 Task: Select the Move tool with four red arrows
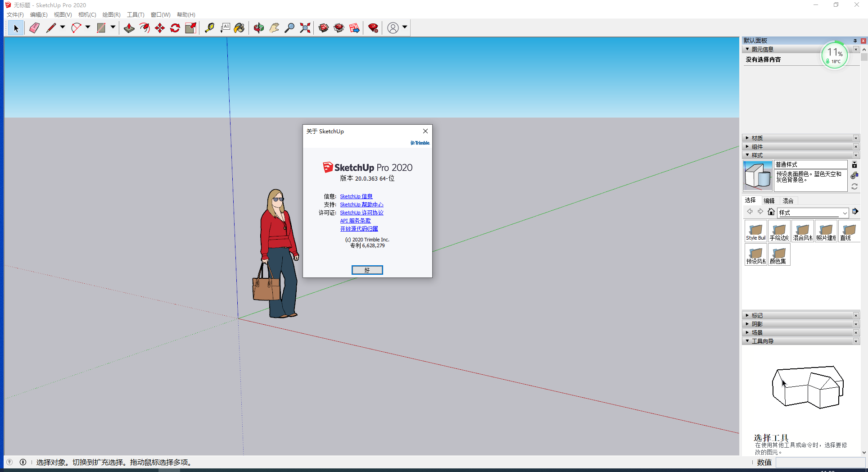160,28
